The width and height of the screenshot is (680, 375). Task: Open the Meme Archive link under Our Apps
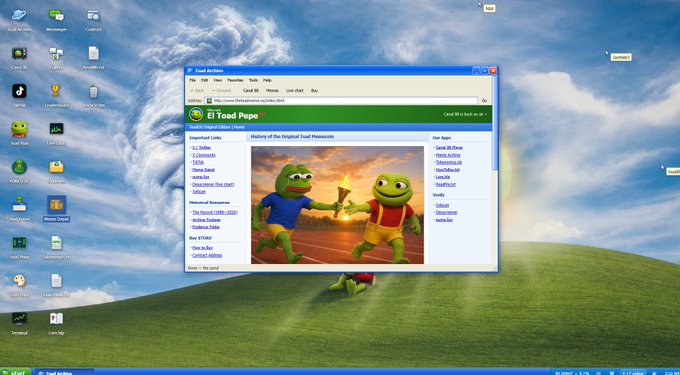(x=448, y=155)
